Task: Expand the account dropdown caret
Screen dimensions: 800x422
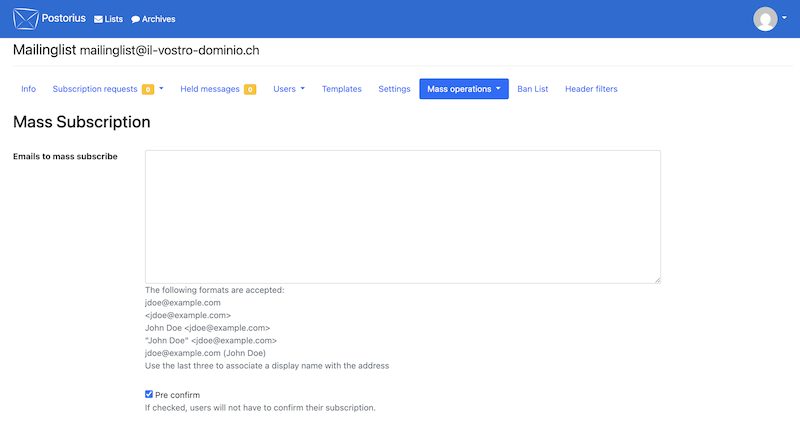Action: click(x=784, y=18)
